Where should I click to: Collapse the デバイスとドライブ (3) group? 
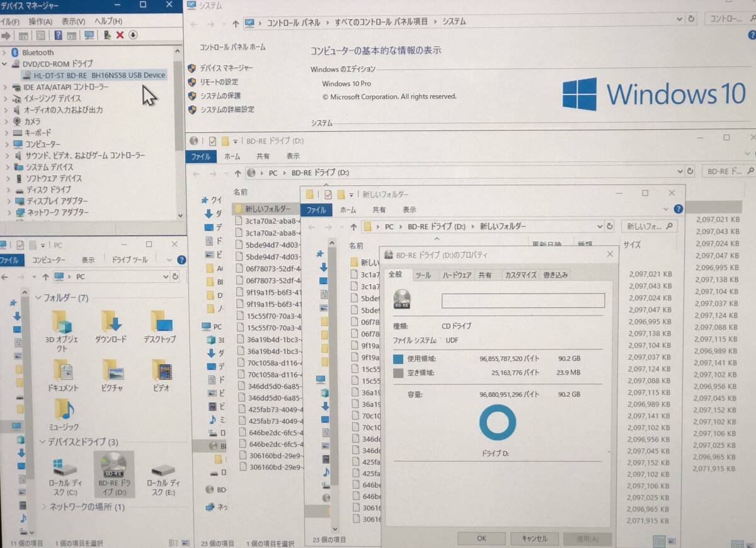pyautogui.click(x=43, y=442)
